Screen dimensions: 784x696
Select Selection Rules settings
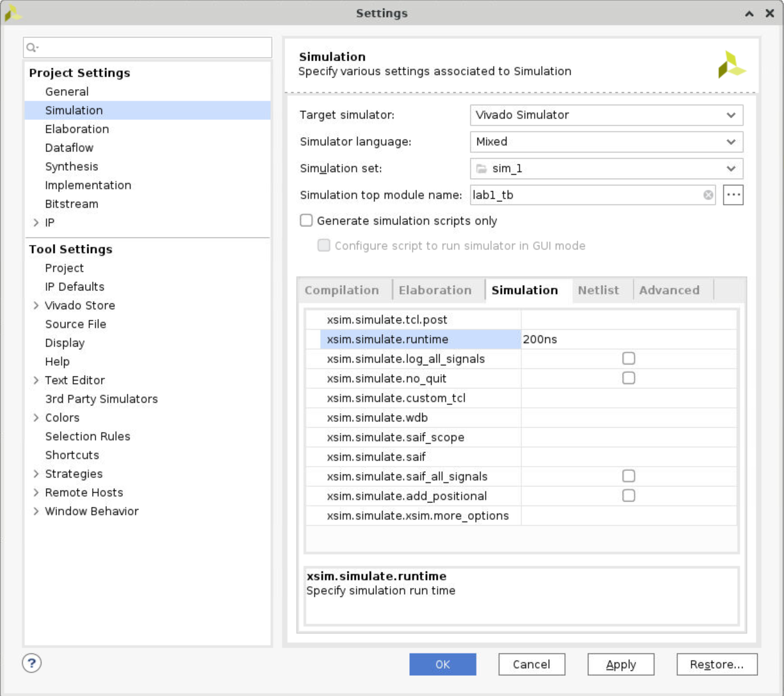point(88,436)
